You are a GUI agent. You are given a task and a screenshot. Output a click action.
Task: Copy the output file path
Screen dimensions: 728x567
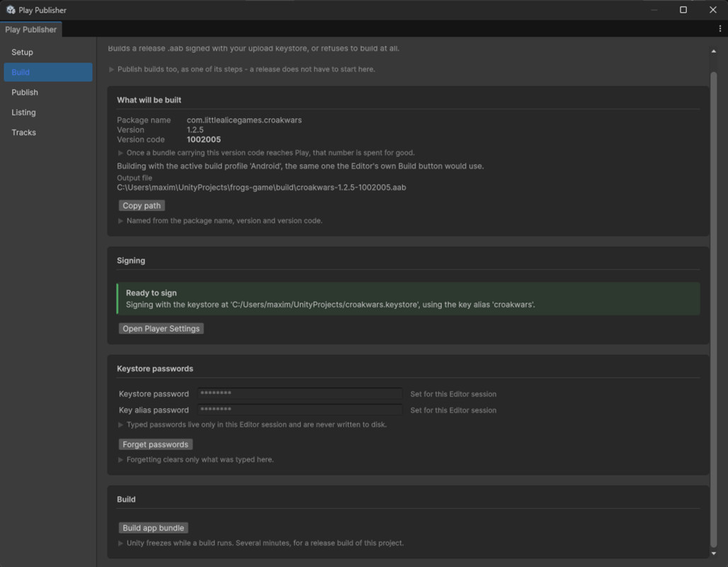pos(142,206)
